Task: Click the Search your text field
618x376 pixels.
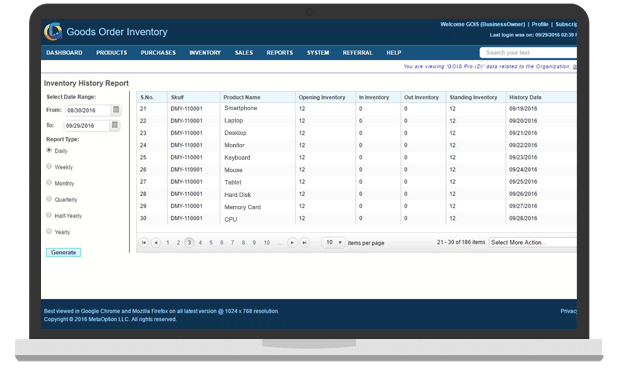Action: 528,52
